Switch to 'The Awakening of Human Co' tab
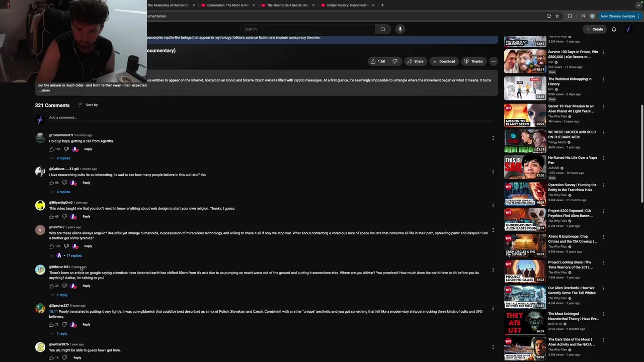Viewport: 644px width, 362px height. (x=168, y=5)
